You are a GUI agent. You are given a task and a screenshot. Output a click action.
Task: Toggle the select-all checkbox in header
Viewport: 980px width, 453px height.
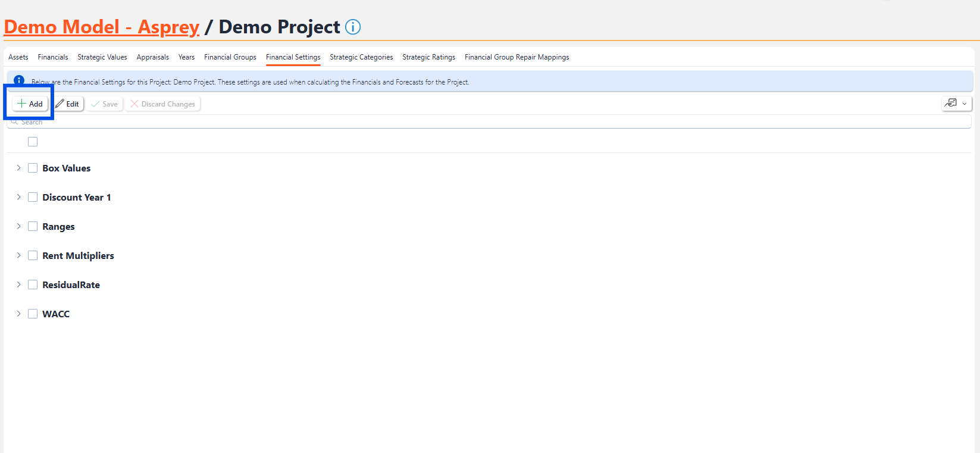[33, 142]
